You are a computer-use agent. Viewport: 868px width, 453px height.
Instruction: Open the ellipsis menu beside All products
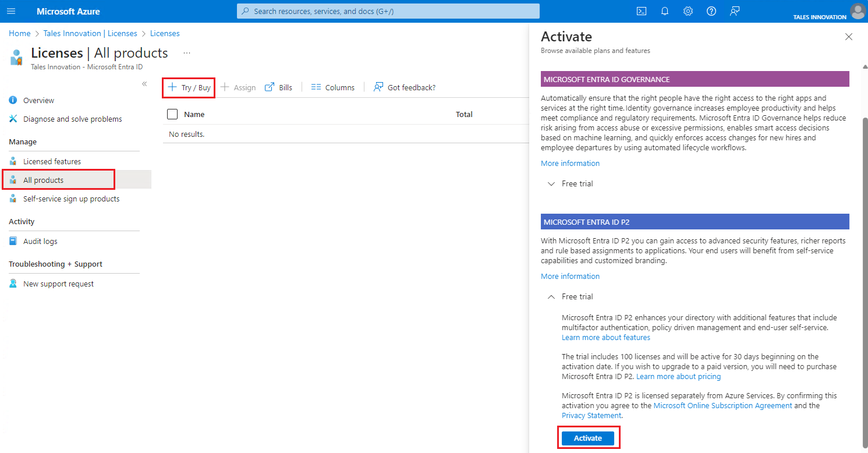[187, 53]
